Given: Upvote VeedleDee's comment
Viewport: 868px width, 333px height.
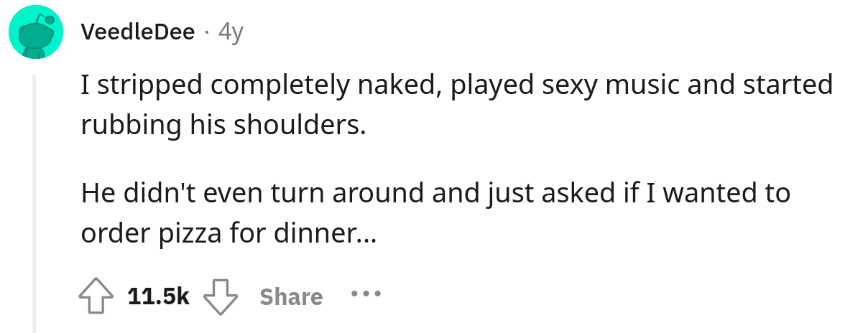Looking at the screenshot, I should 96,296.
